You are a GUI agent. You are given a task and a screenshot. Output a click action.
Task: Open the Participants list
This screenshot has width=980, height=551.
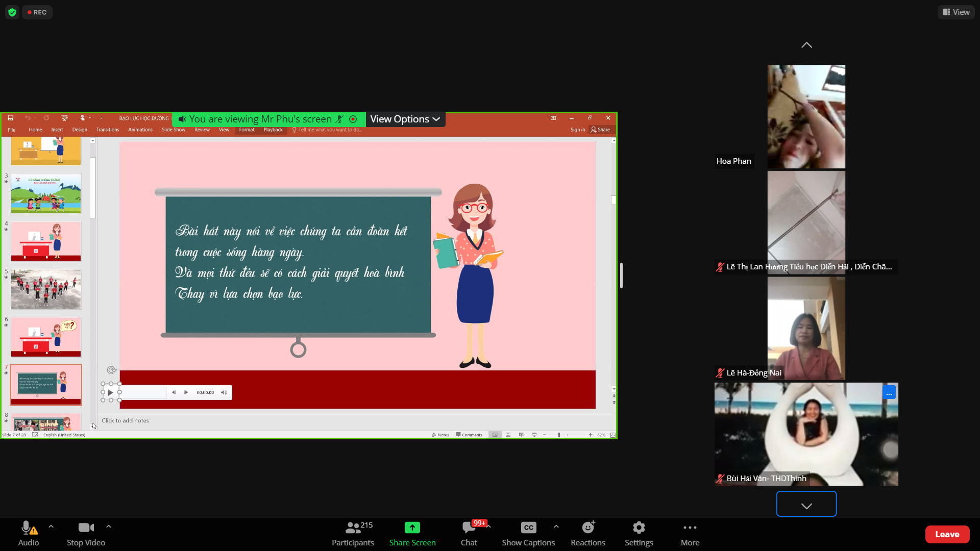[353, 534]
